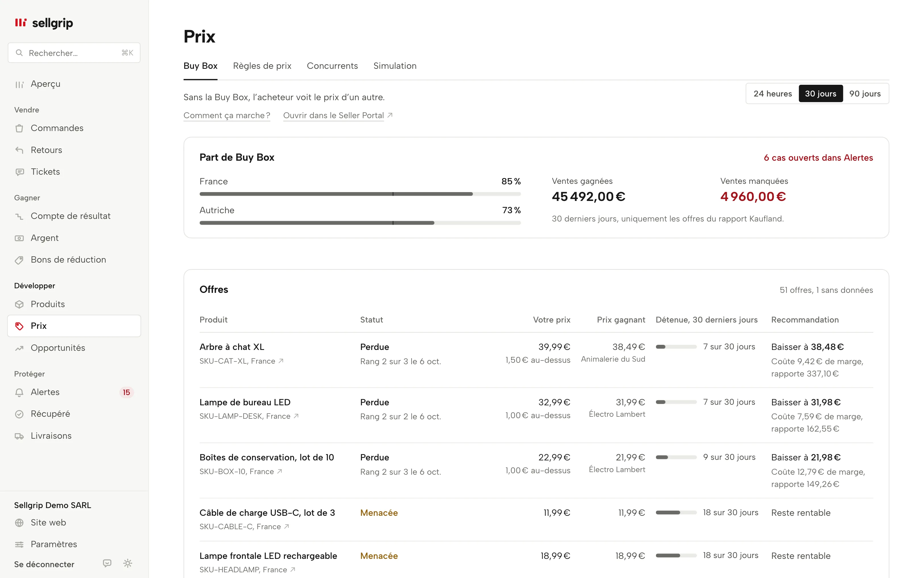
Task: Open SKU-LAMP-DESK external link arrow
Action: 296,416
